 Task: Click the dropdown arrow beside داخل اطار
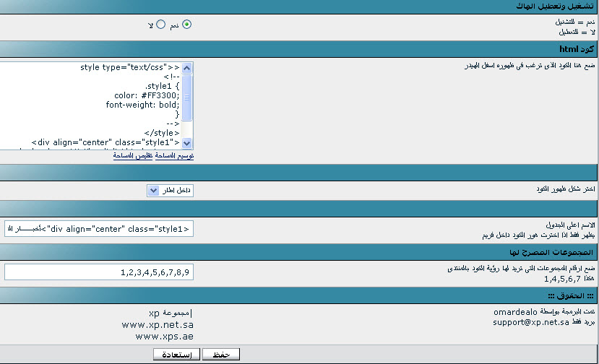pyautogui.click(x=152, y=191)
